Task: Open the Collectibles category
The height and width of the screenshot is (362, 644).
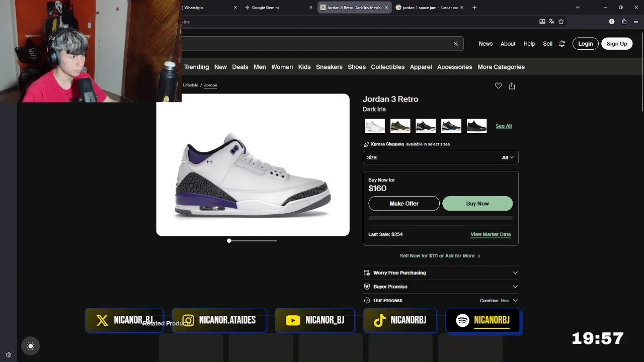Action: point(387,67)
